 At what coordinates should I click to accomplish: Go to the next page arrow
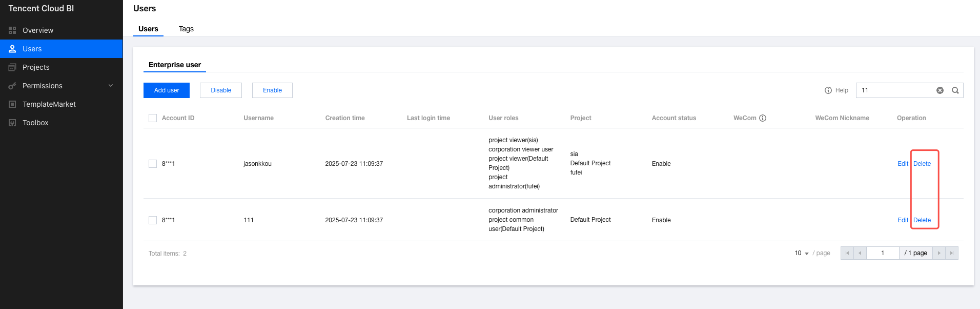(939, 253)
